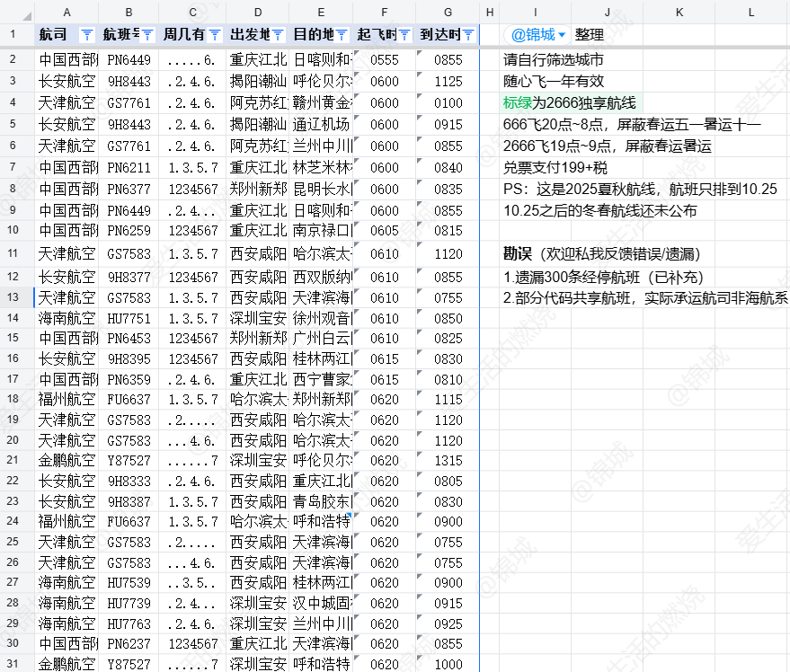Click the filter icon beside 周几有
The image size is (790, 672).
coord(215,35)
